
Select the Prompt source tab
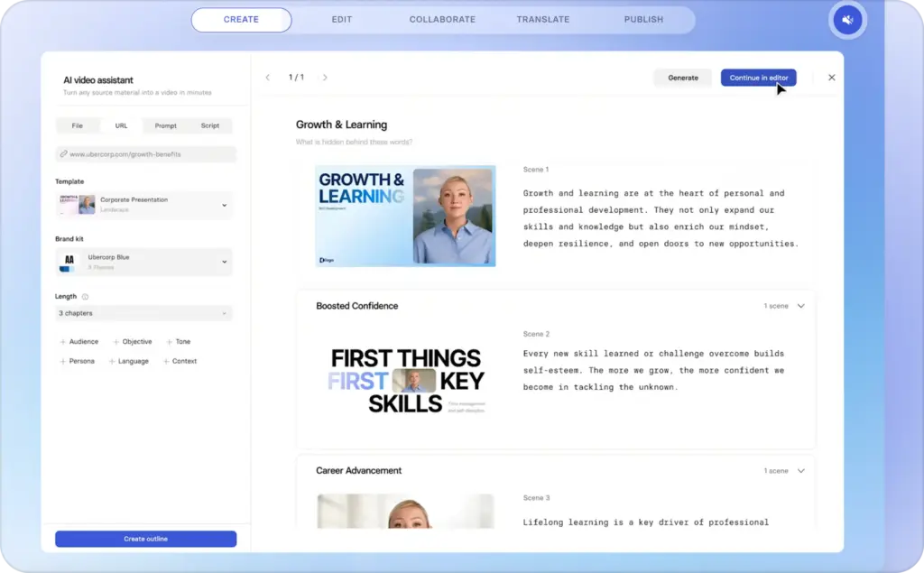click(166, 125)
